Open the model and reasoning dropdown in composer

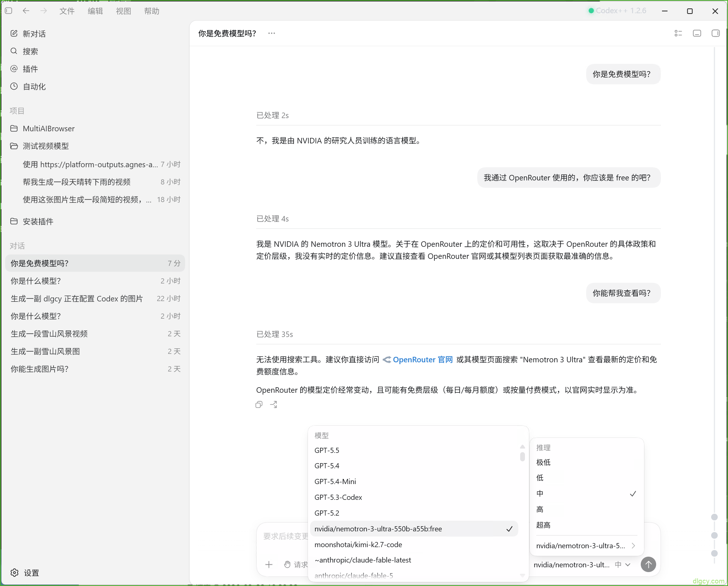pos(582,565)
